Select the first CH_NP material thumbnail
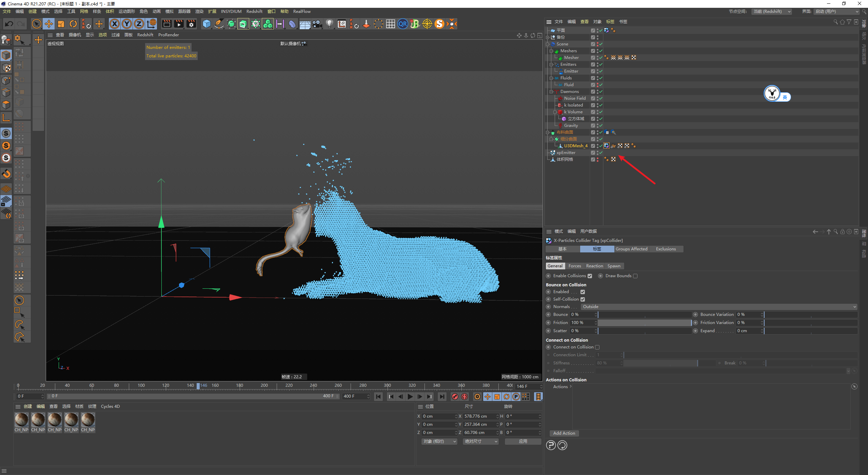868x475 pixels. click(21, 420)
